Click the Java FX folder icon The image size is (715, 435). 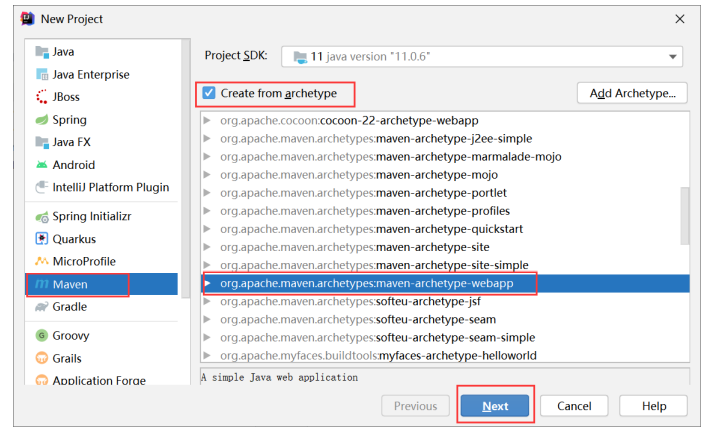42,142
